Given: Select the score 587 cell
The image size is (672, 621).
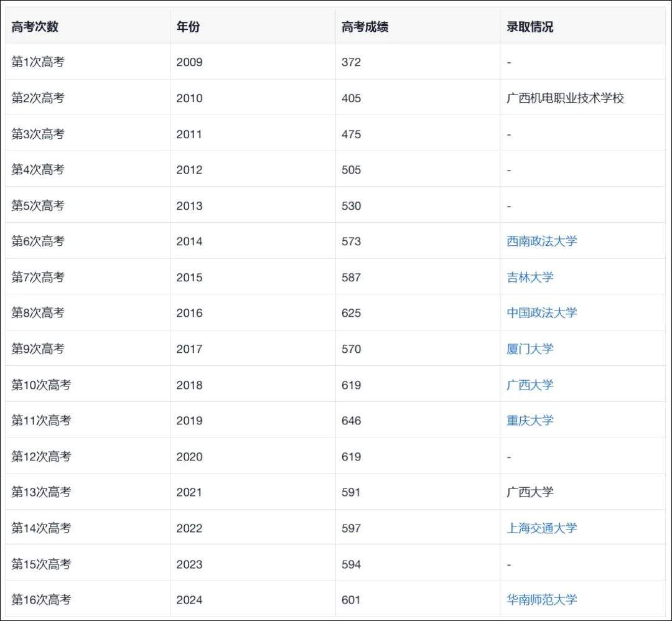Looking at the screenshot, I should (418, 278).
